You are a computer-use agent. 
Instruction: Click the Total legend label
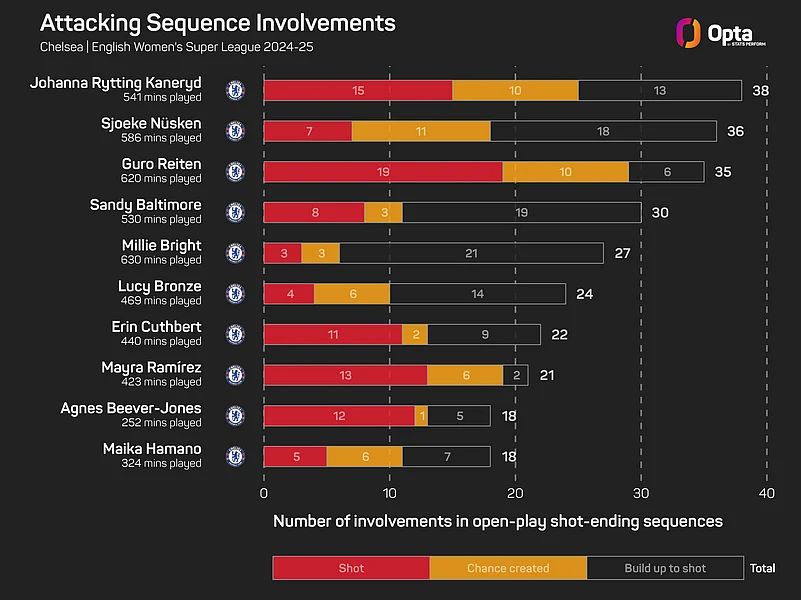[x=762, y=568]
